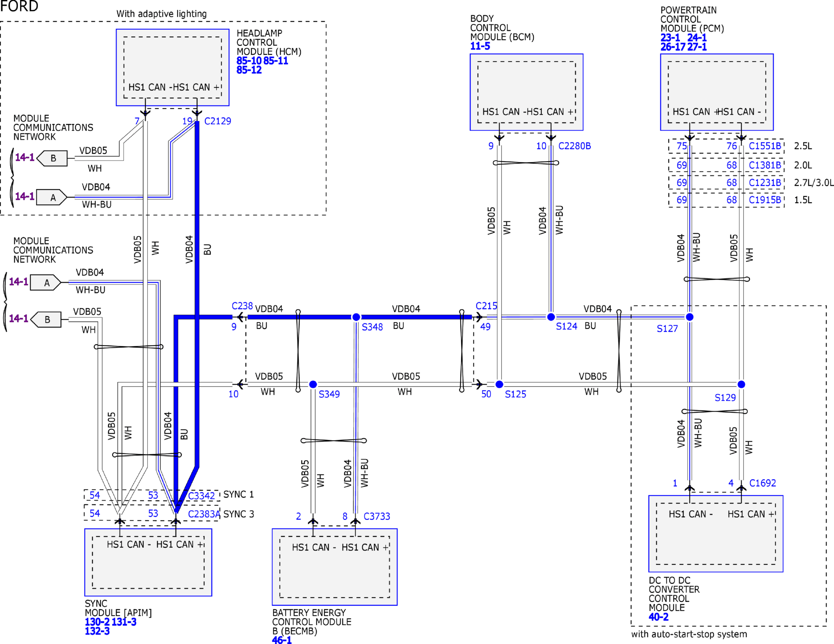The height and width of the screenshot is (644, 834).
Task: Click splice label S125
Action: pos(515,394)
